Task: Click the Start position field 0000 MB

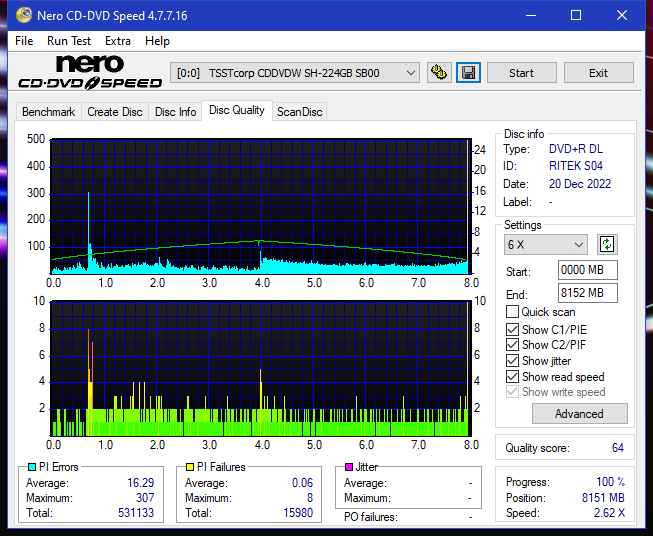Action: [588, 270]
